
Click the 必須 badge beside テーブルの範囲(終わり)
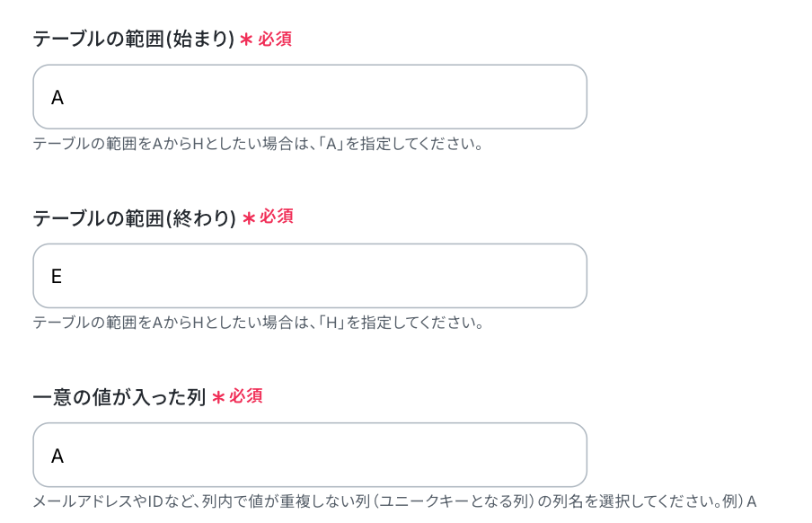tap(277, 217)
